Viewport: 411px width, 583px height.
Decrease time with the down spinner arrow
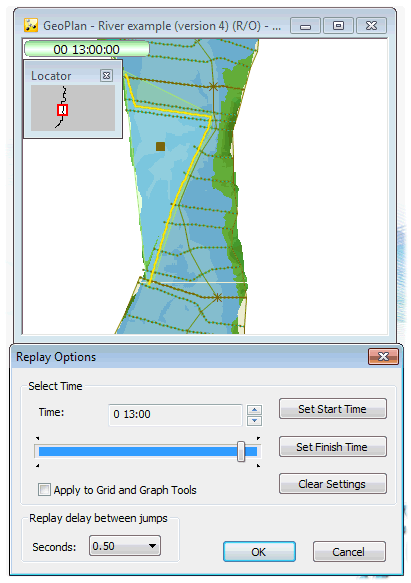coord(254,421)
